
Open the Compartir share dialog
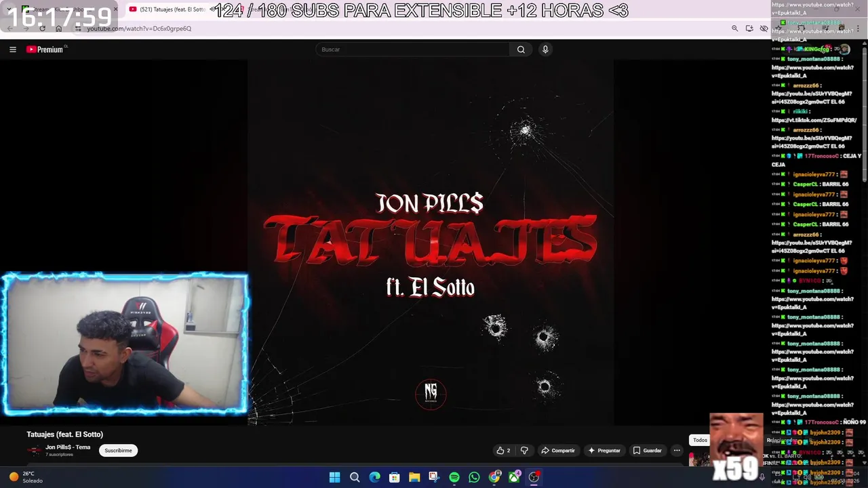(x=558, y=451)
